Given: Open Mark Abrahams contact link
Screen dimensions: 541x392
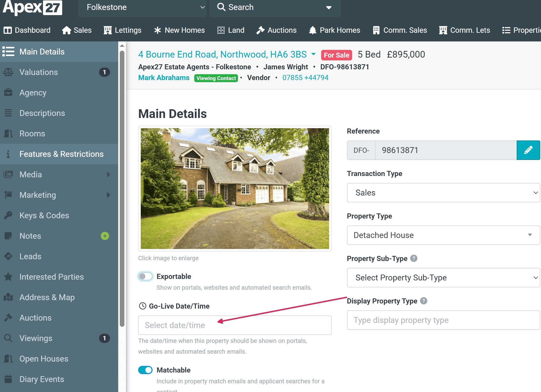Looking at the screenshot, I should [164, 78].
